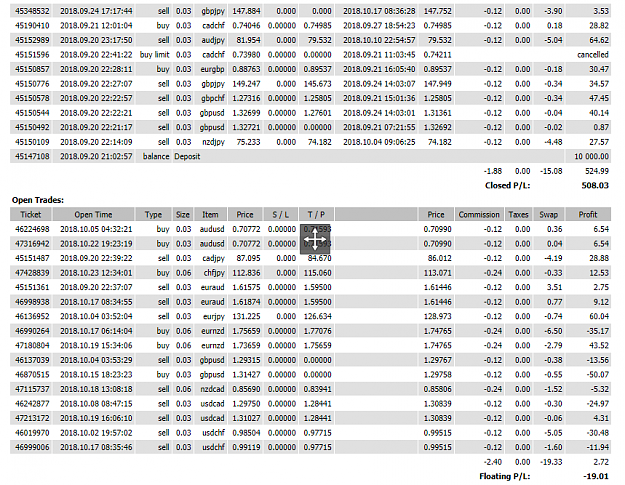Click the Commission column header

(479, 214)
